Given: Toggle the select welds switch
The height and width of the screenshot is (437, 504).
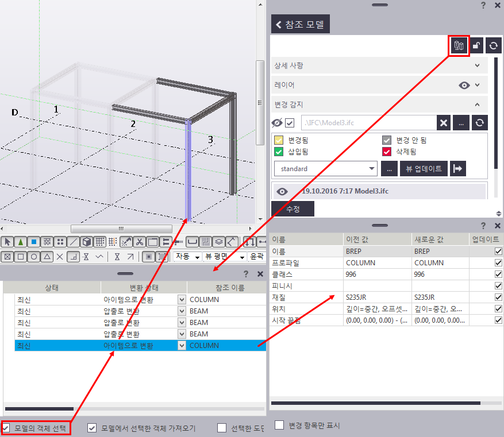Looking at the screenshot, I should pyautogui.click(x=126, y=242).
